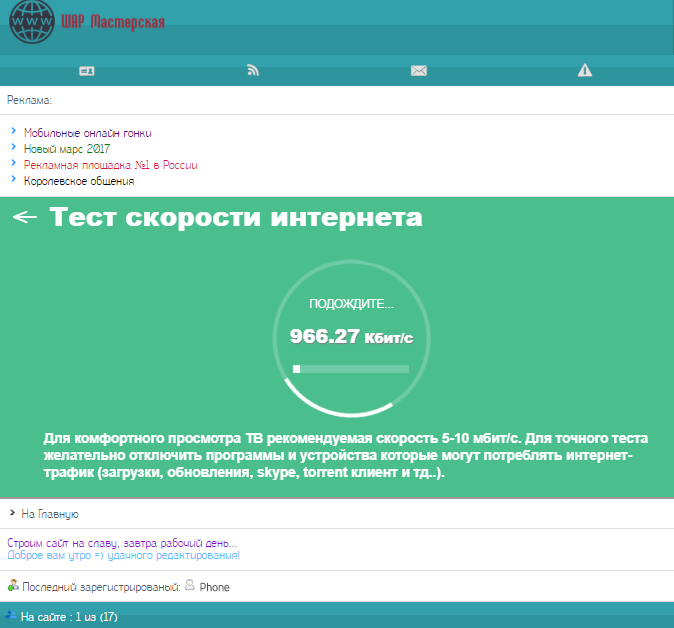Open the profile card icon
This screenshot has width=674, height=628.
(87, 70)
